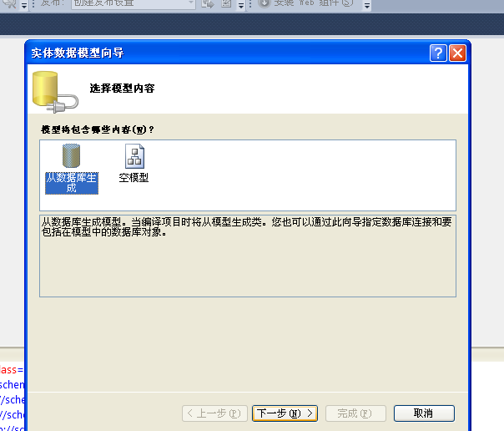504x431 pixels.
Task: Open toolbar overflow arrow after 安装 Web 组件
Action: point(367,5)
